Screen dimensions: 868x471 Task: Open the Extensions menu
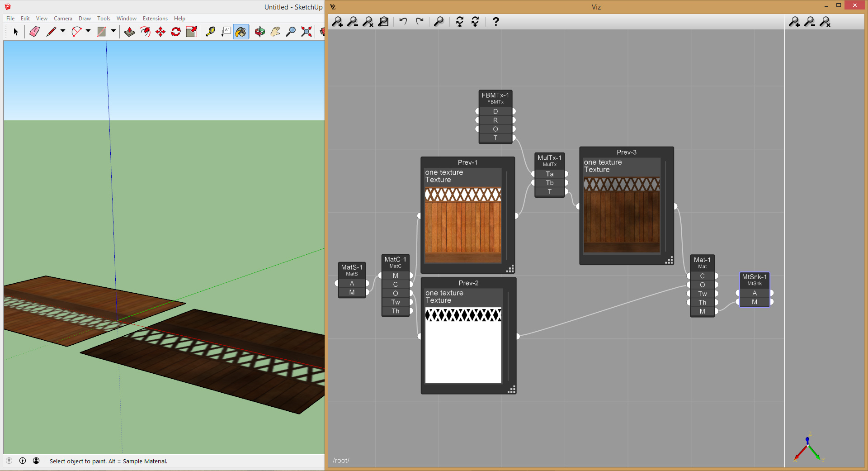155,19
